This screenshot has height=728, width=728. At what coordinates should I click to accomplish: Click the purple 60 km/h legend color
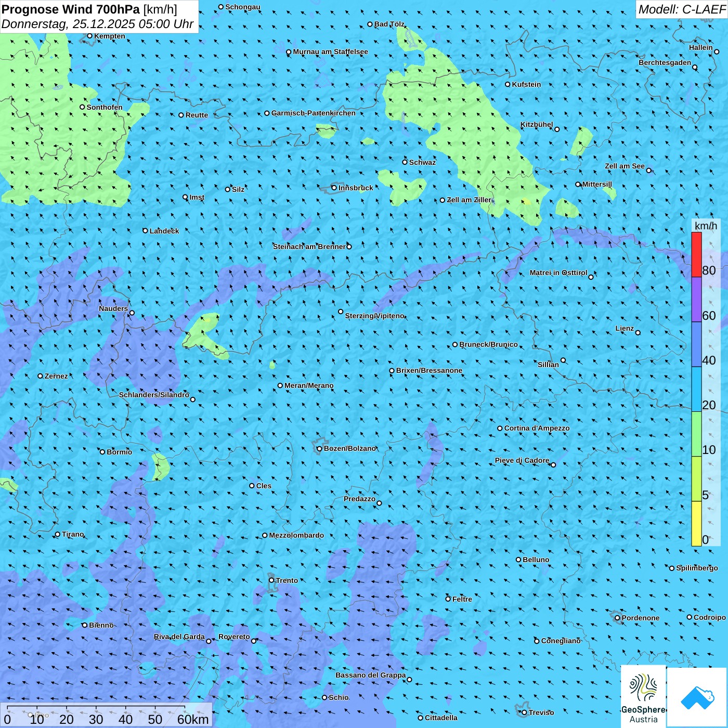(696, 300)
